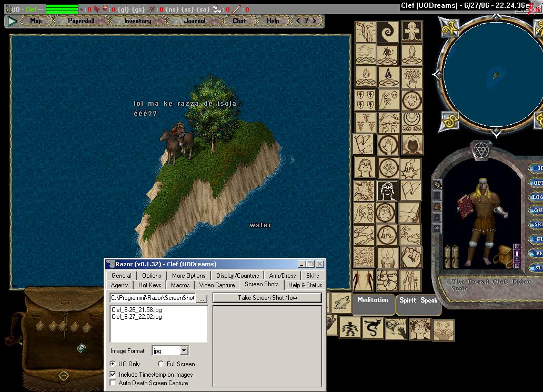Open the Options tab in Razor

coord(152,276)
